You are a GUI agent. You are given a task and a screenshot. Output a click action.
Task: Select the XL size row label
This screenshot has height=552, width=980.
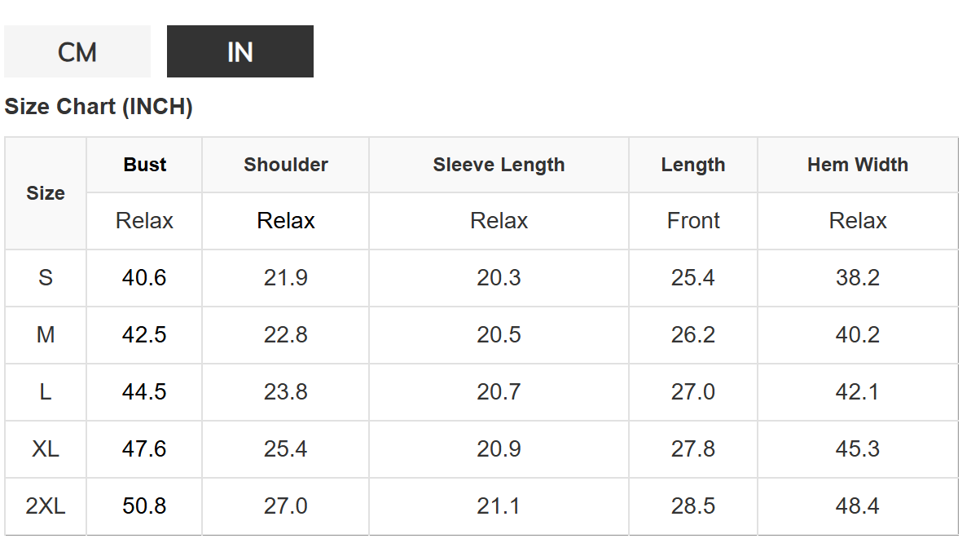46,449
